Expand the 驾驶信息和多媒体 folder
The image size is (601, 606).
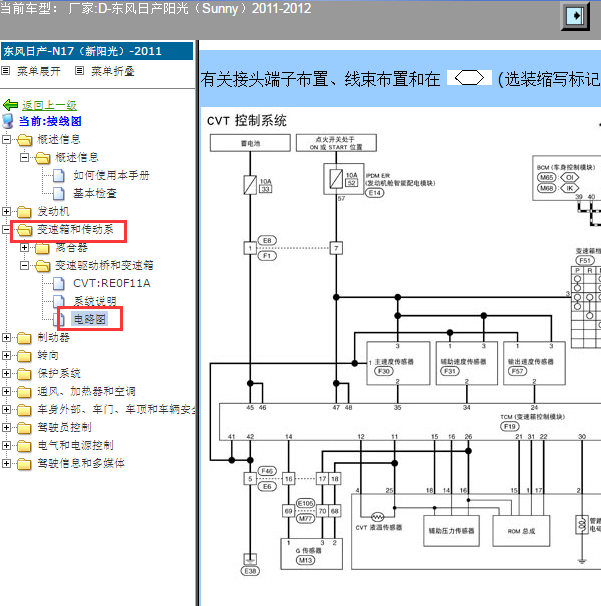tap(6, 463)
